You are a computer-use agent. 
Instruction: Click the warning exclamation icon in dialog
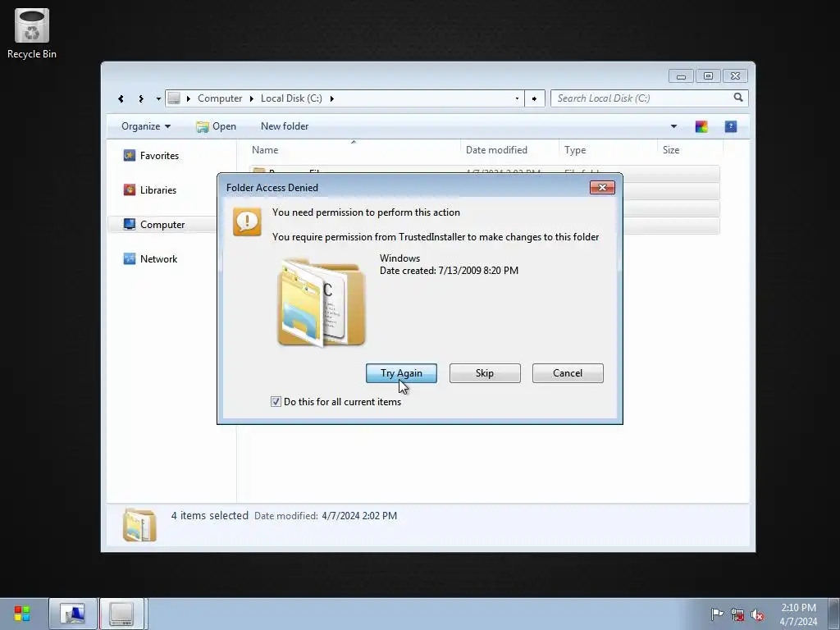pyautogui.click(x=247, y=221)
